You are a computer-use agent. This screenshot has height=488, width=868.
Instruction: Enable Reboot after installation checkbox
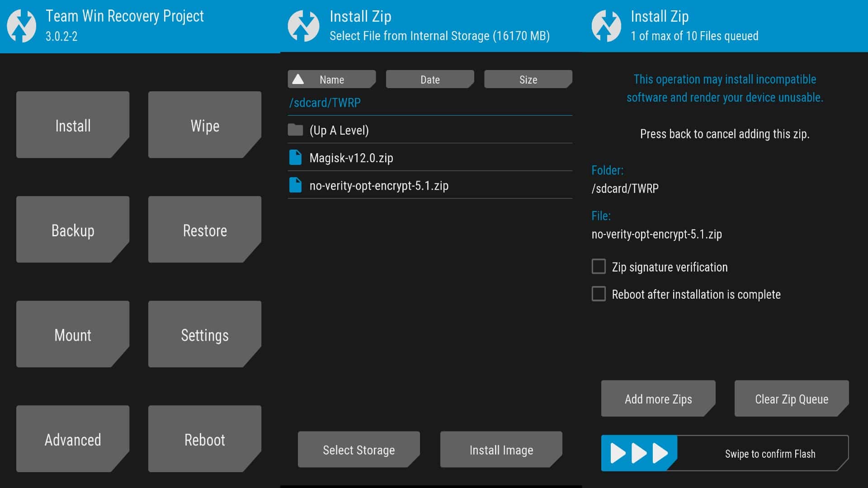[x=598, y=294]
